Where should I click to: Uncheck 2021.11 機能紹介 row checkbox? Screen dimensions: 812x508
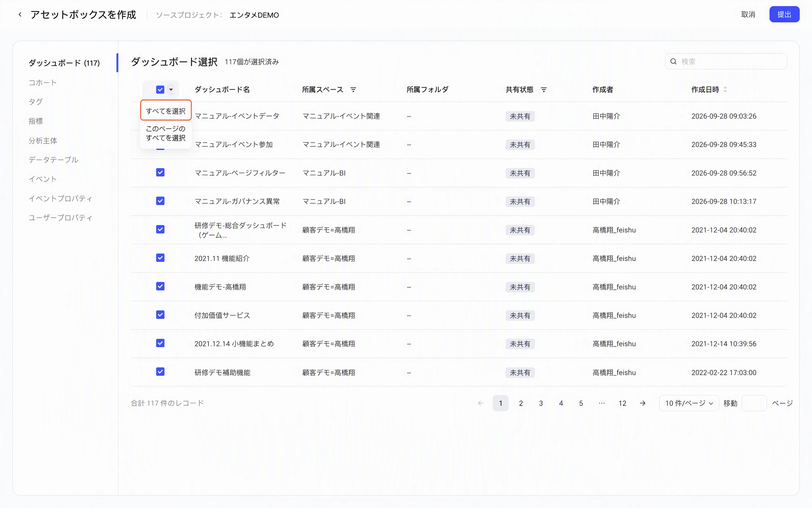pyautogui.click(x=160, y=258)
